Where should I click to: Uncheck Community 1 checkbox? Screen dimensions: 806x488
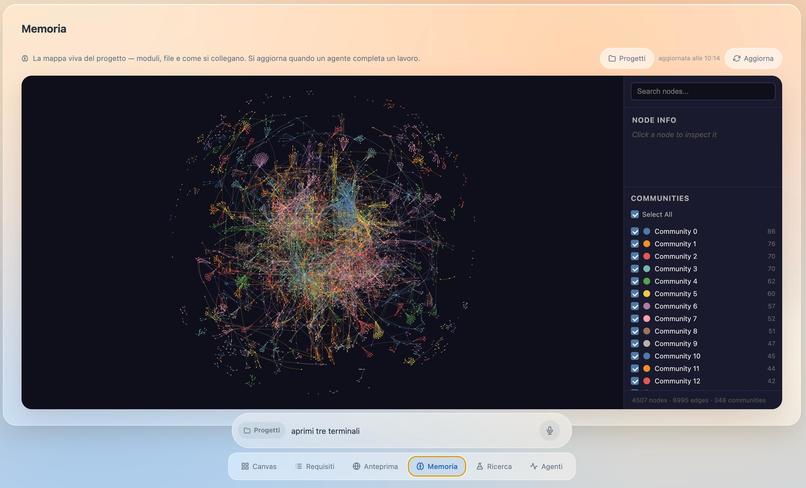635,244
